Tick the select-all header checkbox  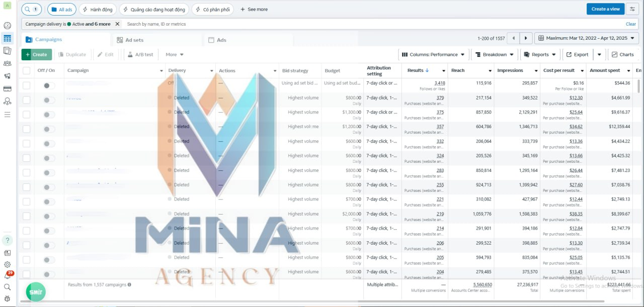coord(26,71)
